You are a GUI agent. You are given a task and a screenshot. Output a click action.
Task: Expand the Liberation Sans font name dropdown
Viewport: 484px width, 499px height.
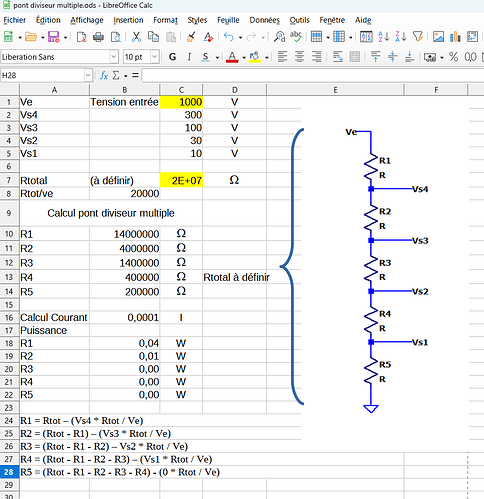pyautogui.click(x=114, y=57)
